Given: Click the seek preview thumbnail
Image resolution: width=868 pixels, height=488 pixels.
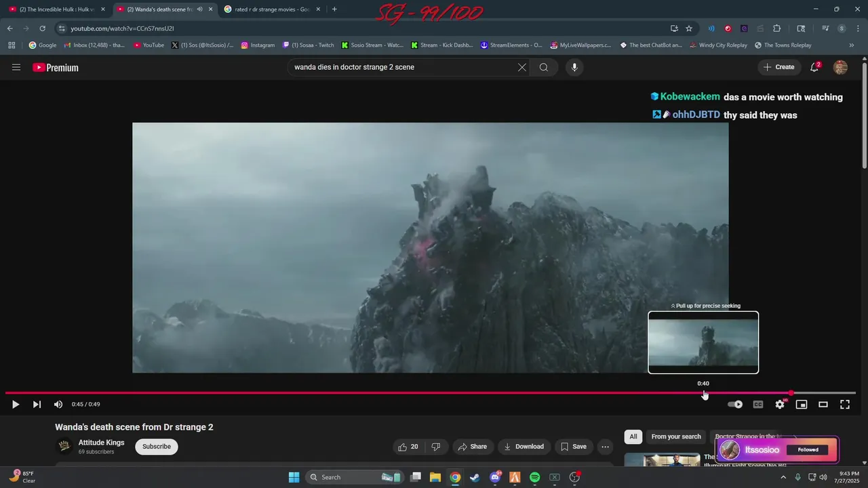Looking at the screenshot, I should coord(703,342).
